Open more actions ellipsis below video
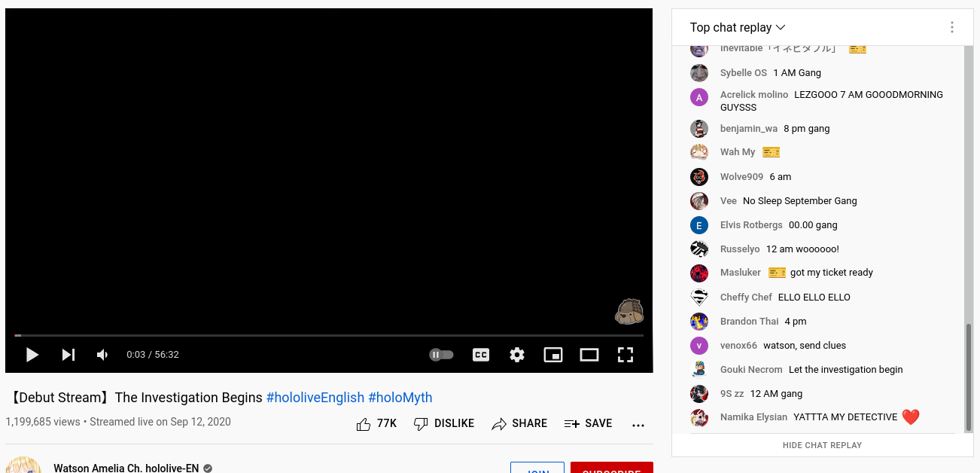The width and height of the screenshot is (980, 473). coord(638,425)
